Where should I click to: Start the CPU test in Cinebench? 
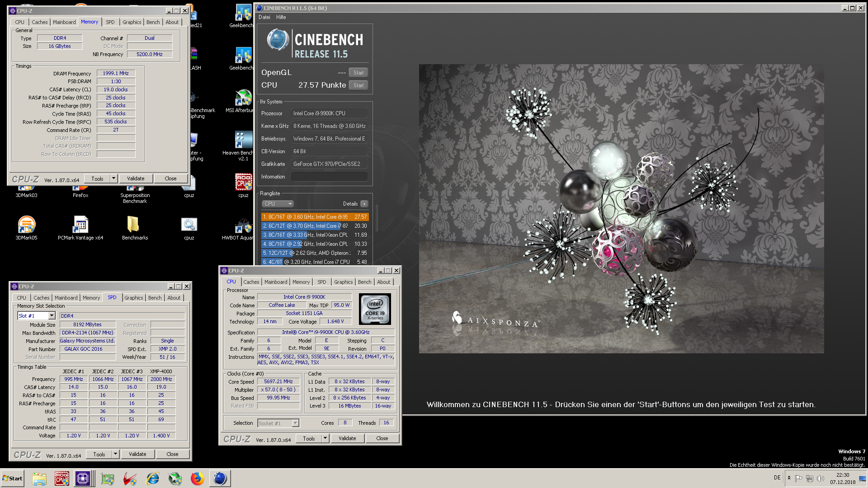point(359,85)
